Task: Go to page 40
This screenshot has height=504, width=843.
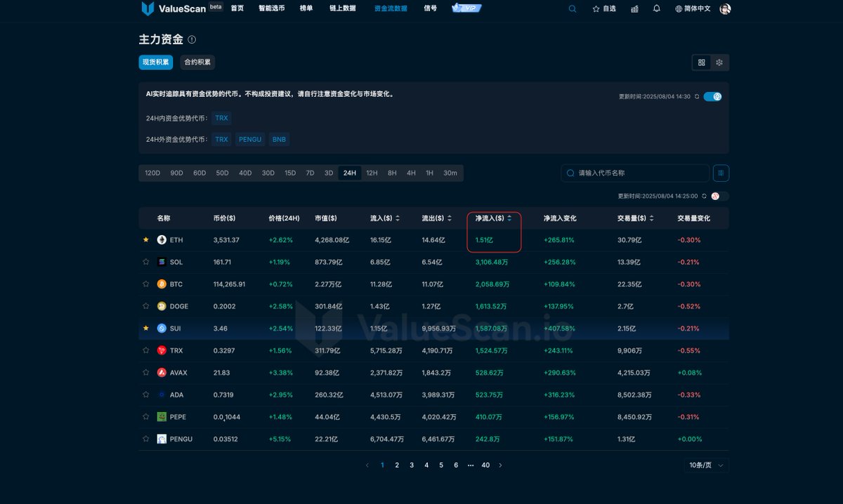Action: pyautogui.click(x=485, y=465)
